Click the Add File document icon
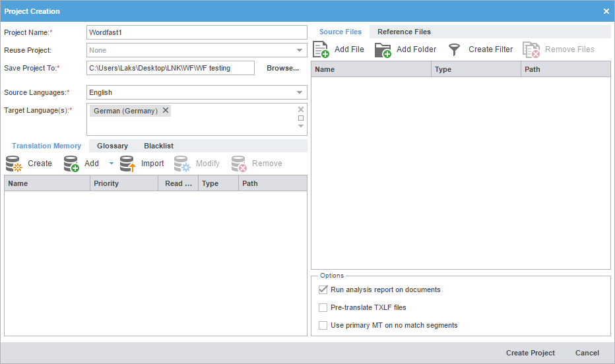 pyautogui.click(x=321, y=49)
